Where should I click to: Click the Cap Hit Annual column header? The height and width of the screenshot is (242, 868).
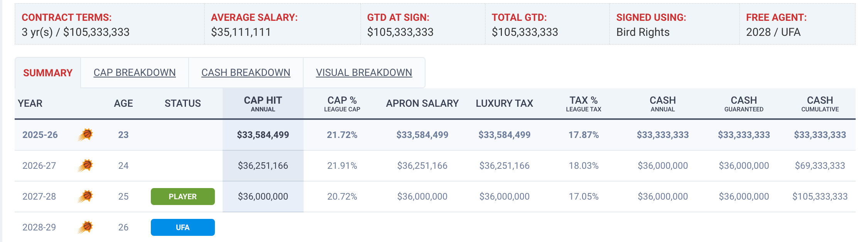263,104
